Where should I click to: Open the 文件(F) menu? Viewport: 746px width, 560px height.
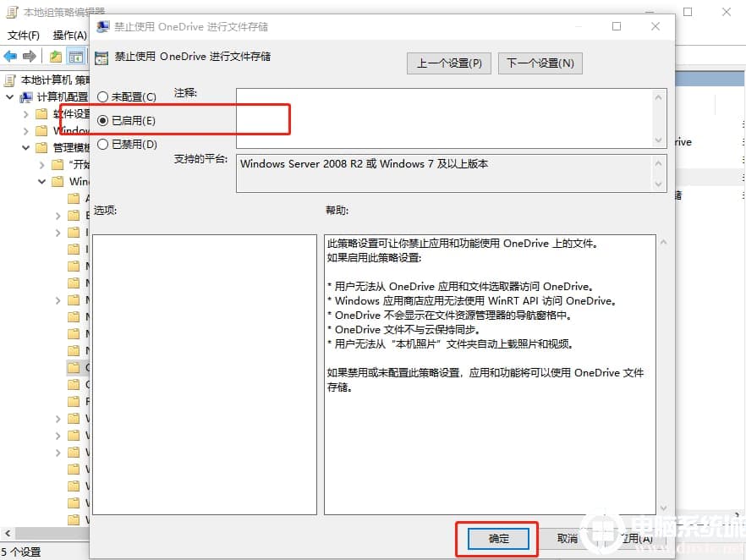(x=24, y=36)
